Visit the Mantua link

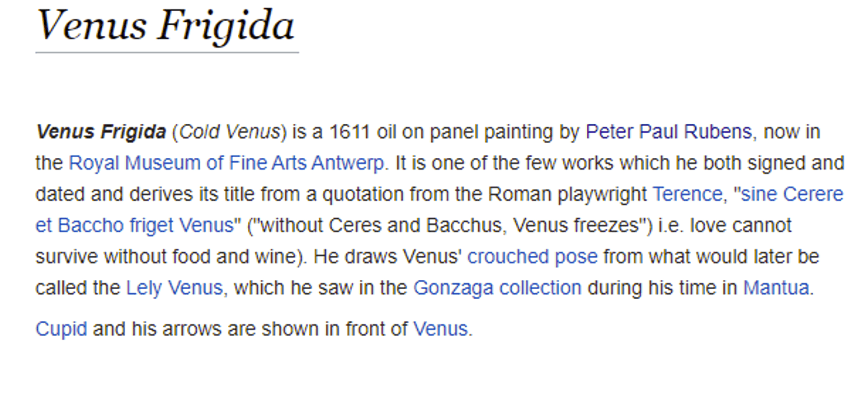pos(776,288)
